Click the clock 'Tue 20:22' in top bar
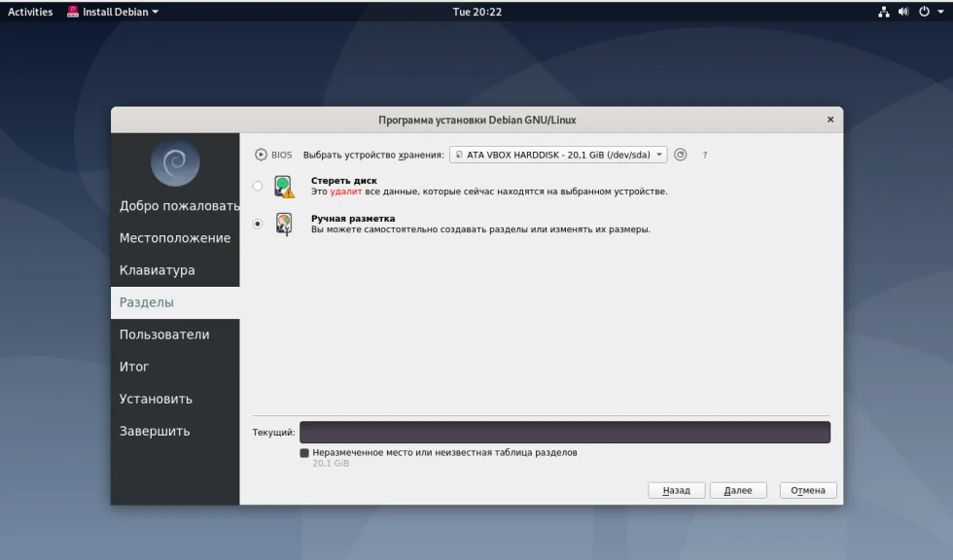 (477, 12)
